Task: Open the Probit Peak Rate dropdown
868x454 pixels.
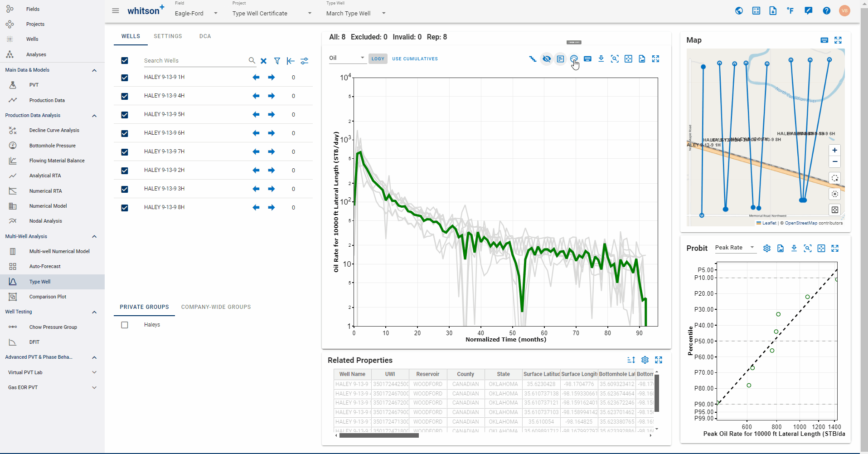Action: pos(735,248)
